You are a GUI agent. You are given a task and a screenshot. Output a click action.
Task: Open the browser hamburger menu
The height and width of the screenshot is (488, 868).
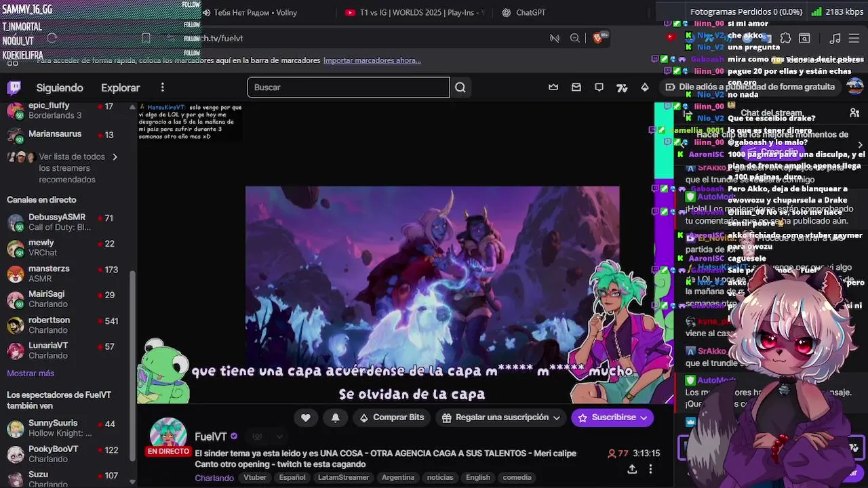pos(854,38)
